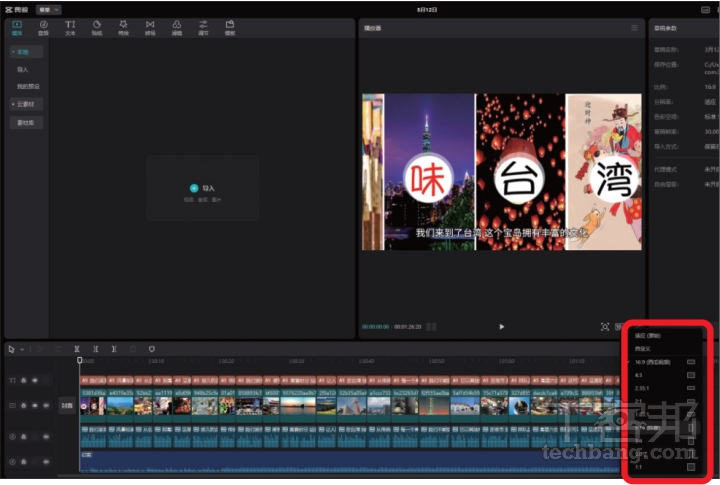Image resolution: width=720 pixels, height=485 pixels.
Task: Click the horizontal scrollbar below the timeline
Action: (340, 475)
